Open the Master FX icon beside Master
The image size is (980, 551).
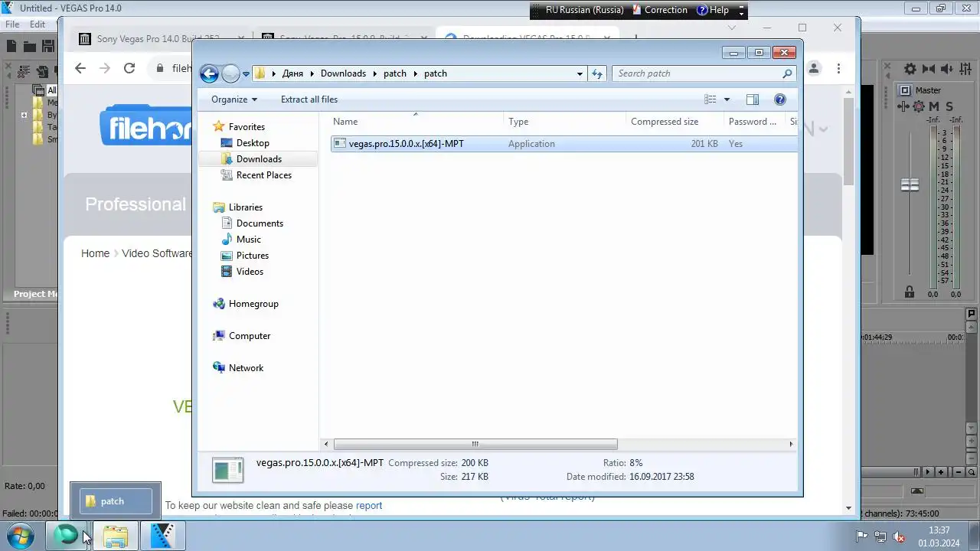pos(905,90)
